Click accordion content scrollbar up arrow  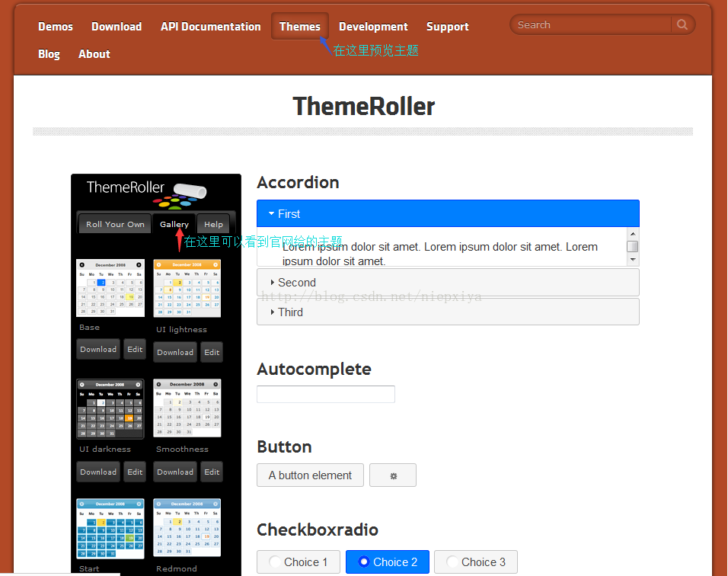pos(632,234)
